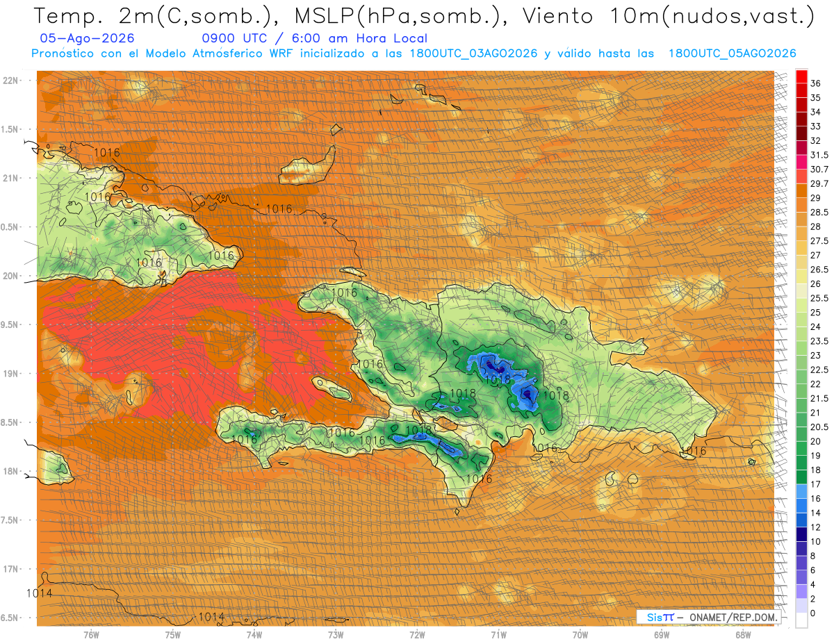Select the dark navy legend swatch between 12 and 10

[x=801, y=533]
